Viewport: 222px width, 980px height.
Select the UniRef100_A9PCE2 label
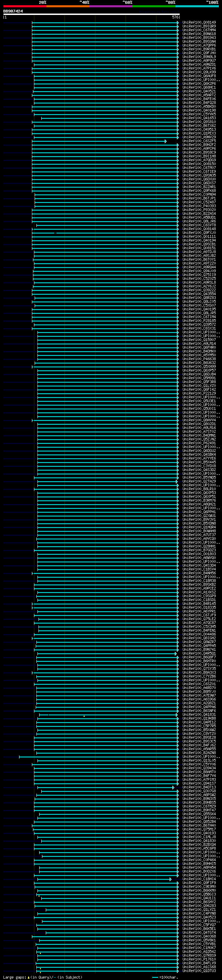199,588
